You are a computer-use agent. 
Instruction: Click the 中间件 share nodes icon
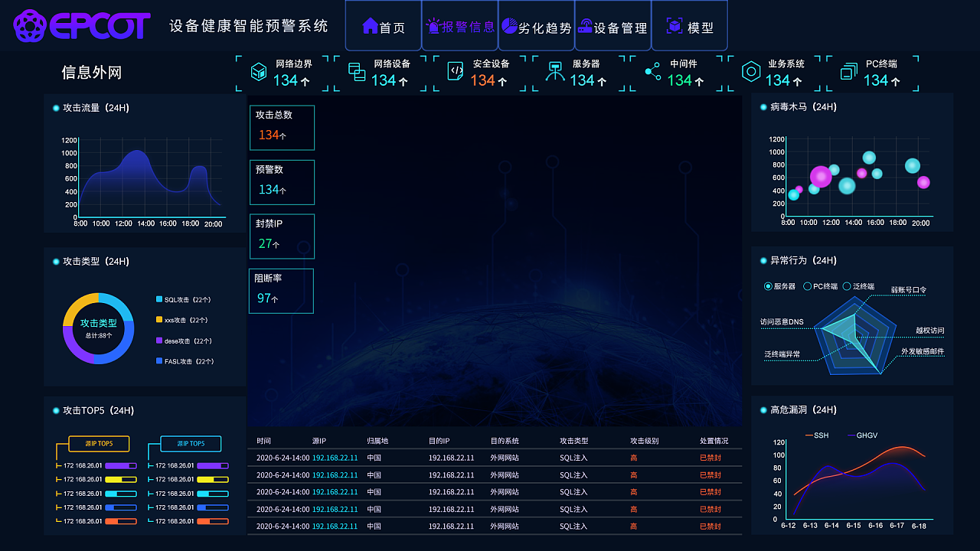pyautogui.click(x=653, y=72)
